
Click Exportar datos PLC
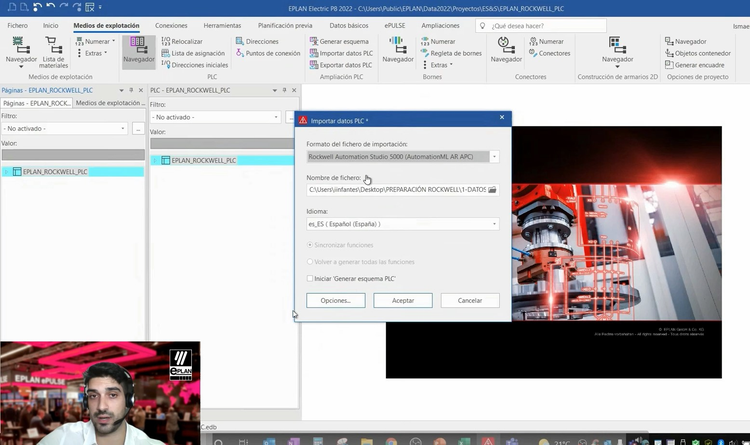[x=341, y=65]
